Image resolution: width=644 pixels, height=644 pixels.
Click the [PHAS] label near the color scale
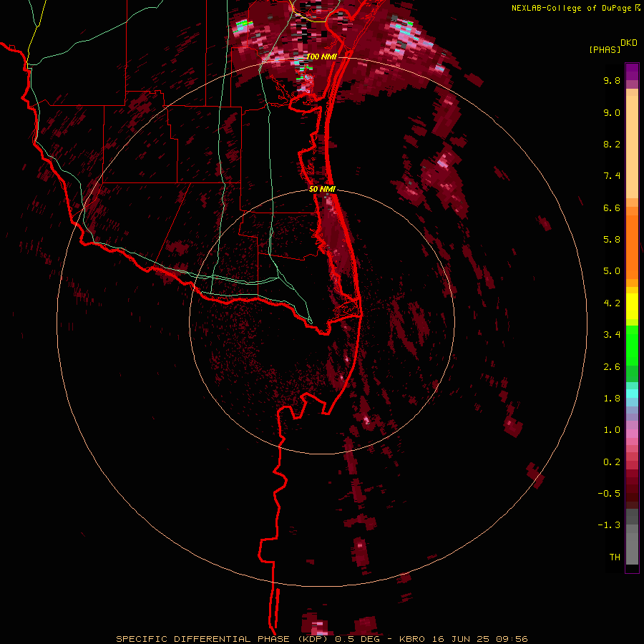[605, 49]
